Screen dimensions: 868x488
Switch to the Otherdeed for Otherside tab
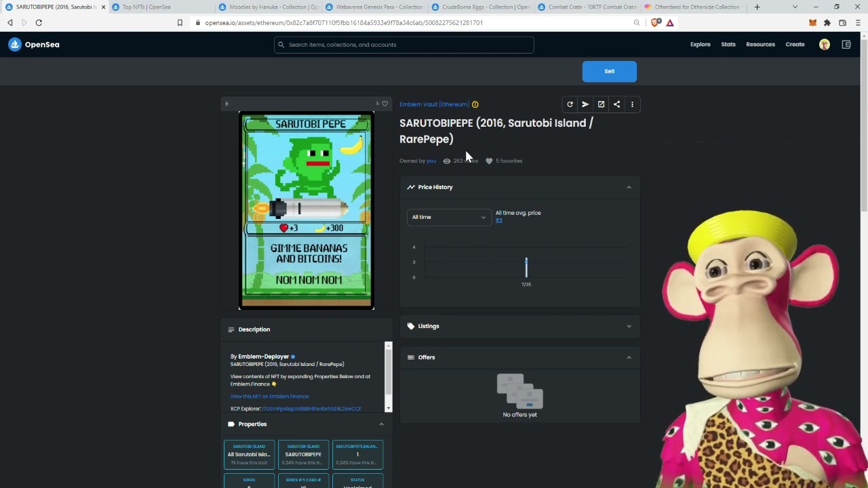coord(693,7)
